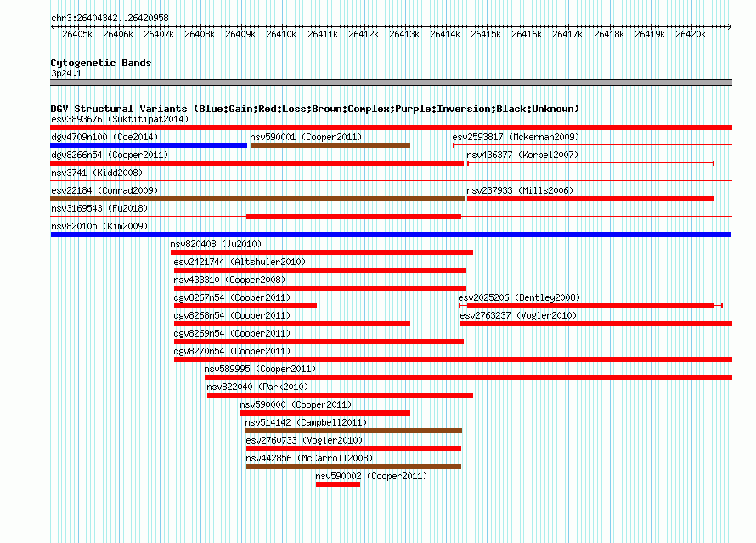Click the dgv8266n54 (Cooper2011) label

pos(110,155)
